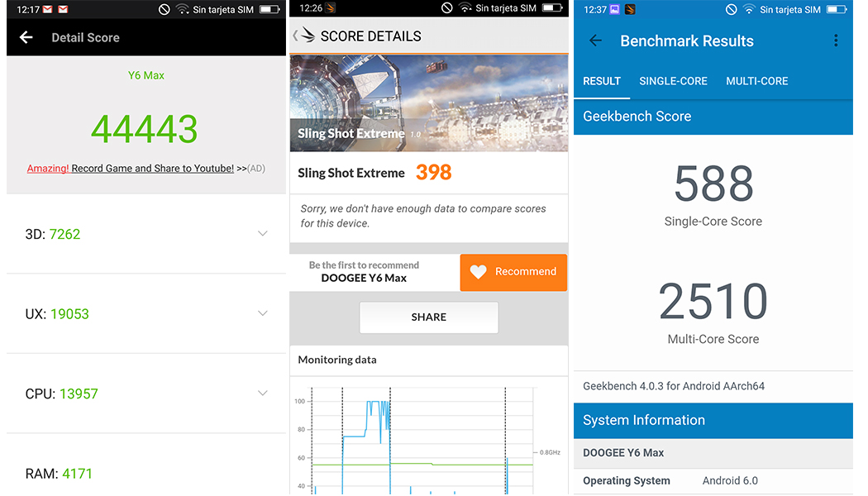Screen dimensions: 868x496
Task: Switch to the SINGLE-CORE tab
Action: pyautogui.click(x=673, y=81)
